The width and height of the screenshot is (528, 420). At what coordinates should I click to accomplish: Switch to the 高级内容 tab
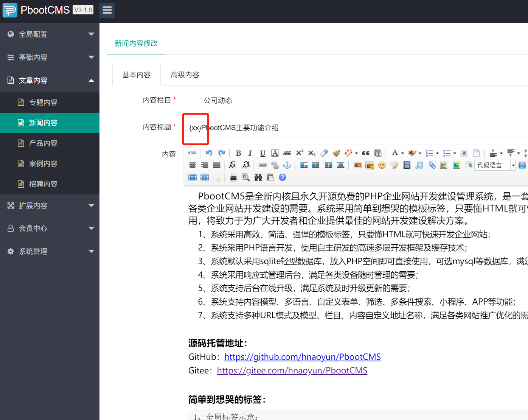pyautogui.click(x=185, y=75)
